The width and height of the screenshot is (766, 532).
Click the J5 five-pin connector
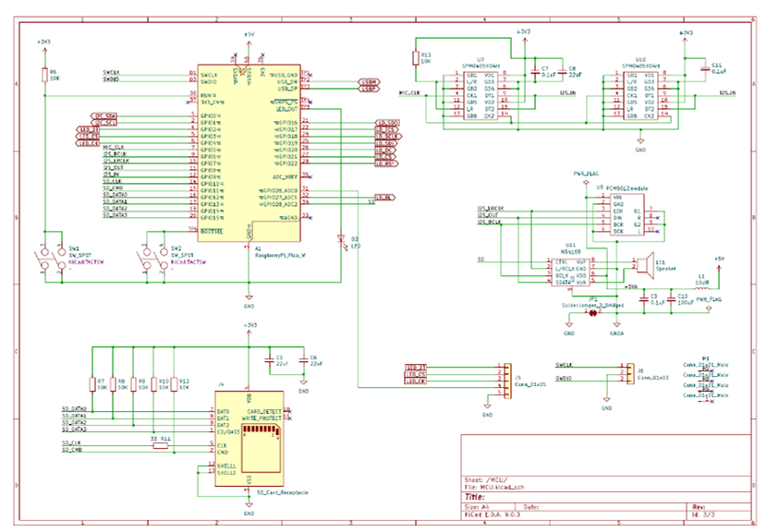coord(501,379)
